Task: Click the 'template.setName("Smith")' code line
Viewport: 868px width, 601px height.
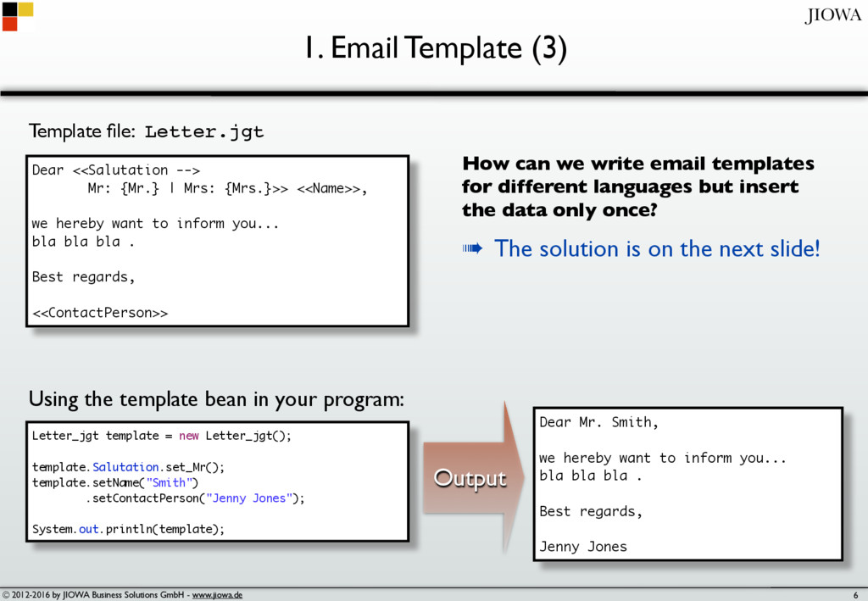Action: point(115,482)
